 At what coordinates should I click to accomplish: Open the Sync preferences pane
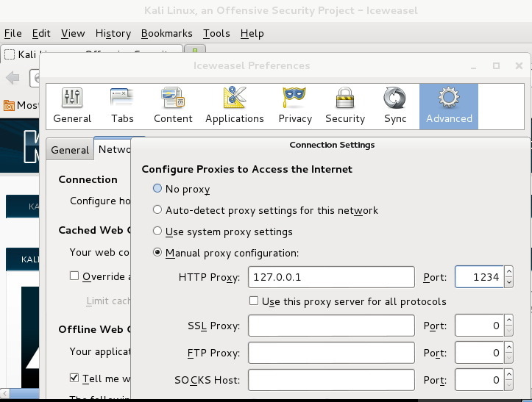point(395,106)
